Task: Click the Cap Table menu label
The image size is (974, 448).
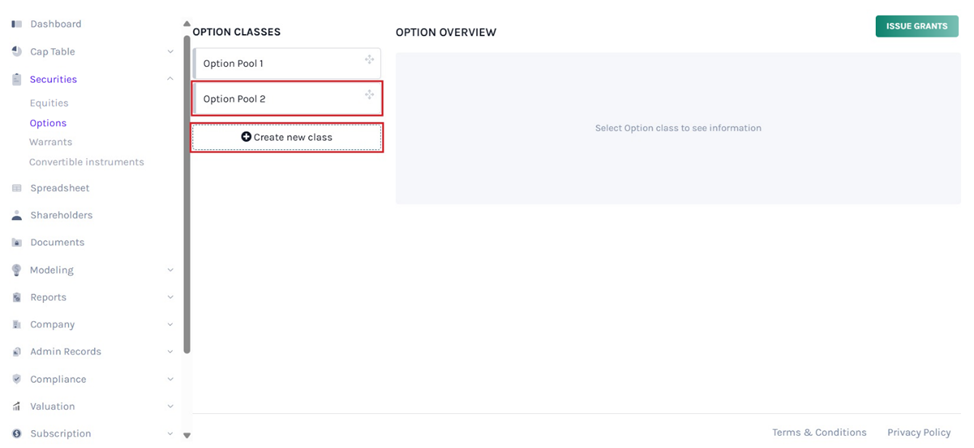Action: click(x=52, y=52)
